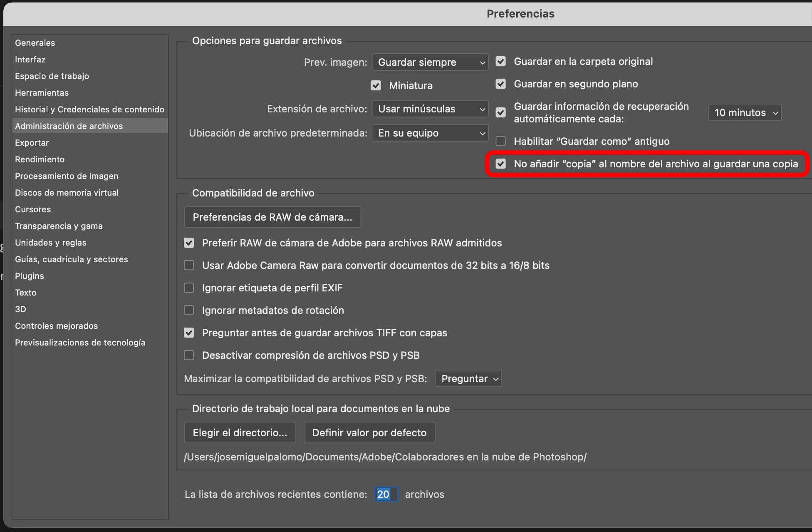Image resolution: width=812 pixels, height=532 pixels.
Task: Select Interfaz in the preferences sidebar
Action: point(30,60)
